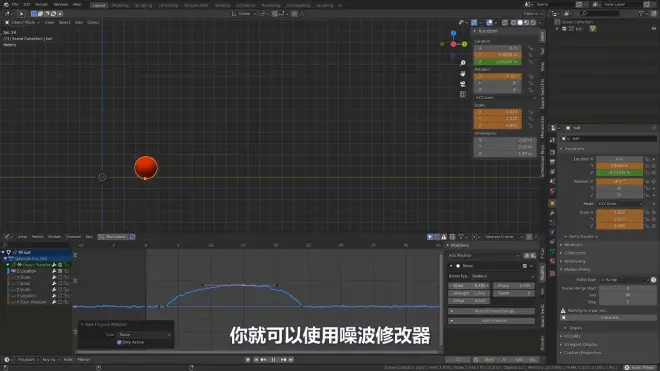Open the XYZ Euler rotation mode dropdown

click(506, 98)
